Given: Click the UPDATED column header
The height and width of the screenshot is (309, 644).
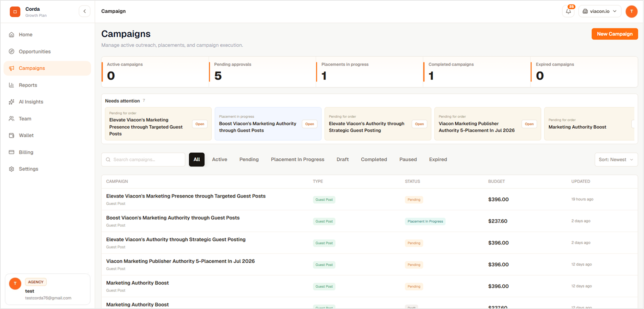Looking at the screenshot, I should coord(581,181).
